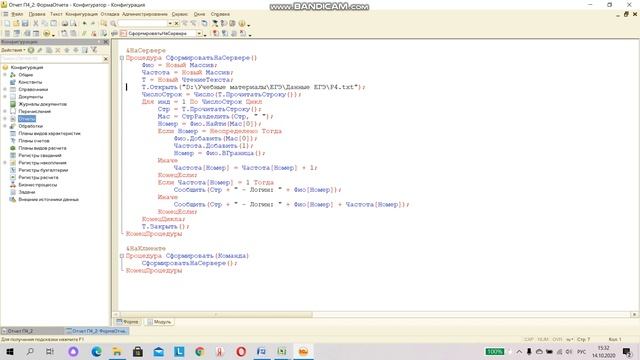Open the Сервис menu
This screenshot has width=640, height=360.
180,14
